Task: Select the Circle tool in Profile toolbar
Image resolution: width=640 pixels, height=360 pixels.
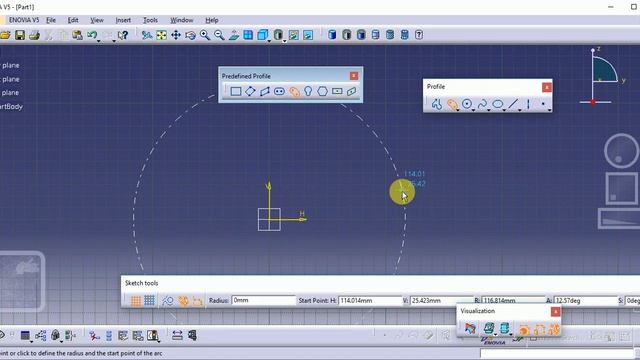Action: (x=467, y=104)
